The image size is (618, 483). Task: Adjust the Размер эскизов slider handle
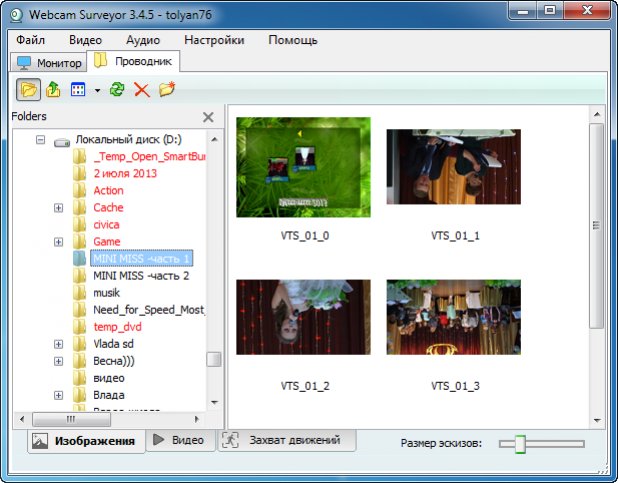click(x=520, y=444)
